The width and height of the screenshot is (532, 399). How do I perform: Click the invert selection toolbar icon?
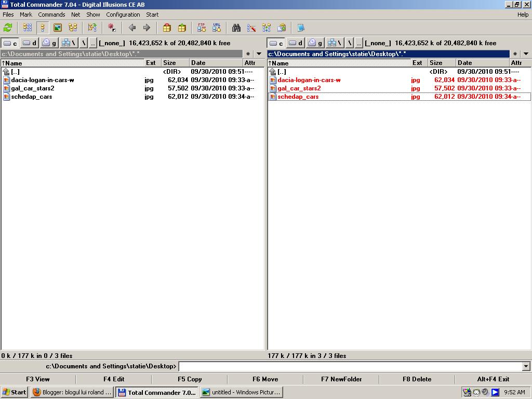(x=92, y=28)
